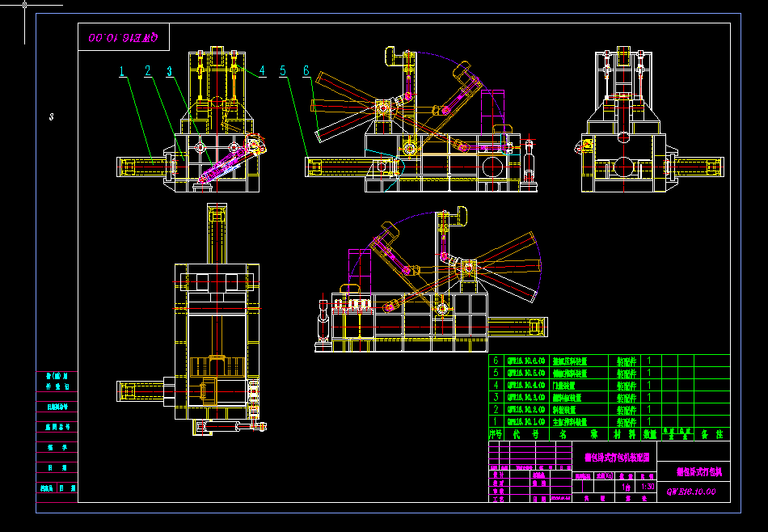Click the quantity cell of row 3
The width and height of the screenshot is (768, 532).
pyautogui.click(x=649, y=397)
